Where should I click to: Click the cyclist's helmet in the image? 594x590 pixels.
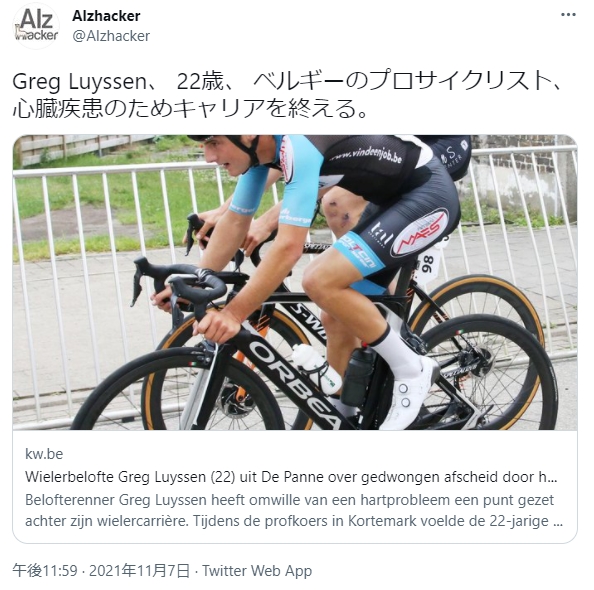tap(227, 146)
